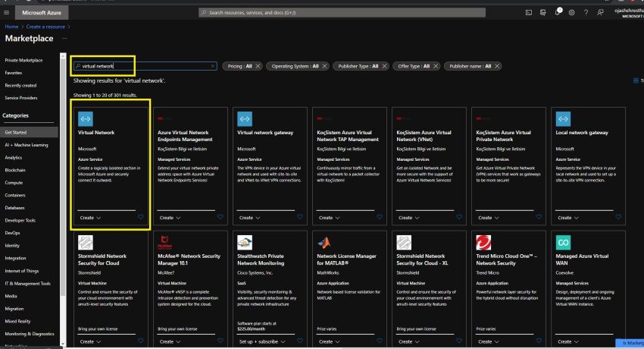
Task: Select the Databases category
Action: (15, 208)
